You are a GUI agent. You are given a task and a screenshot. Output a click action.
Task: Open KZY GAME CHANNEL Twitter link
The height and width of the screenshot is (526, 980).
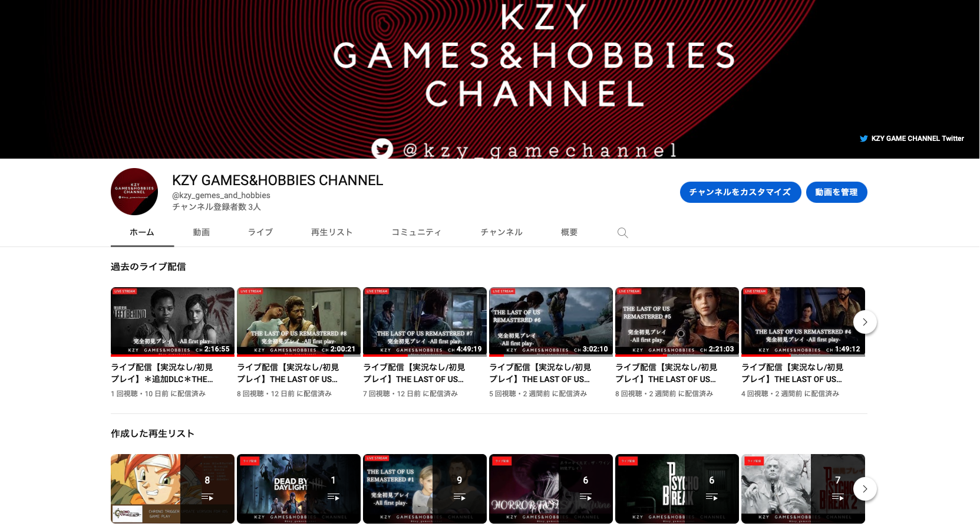(917, 139)
